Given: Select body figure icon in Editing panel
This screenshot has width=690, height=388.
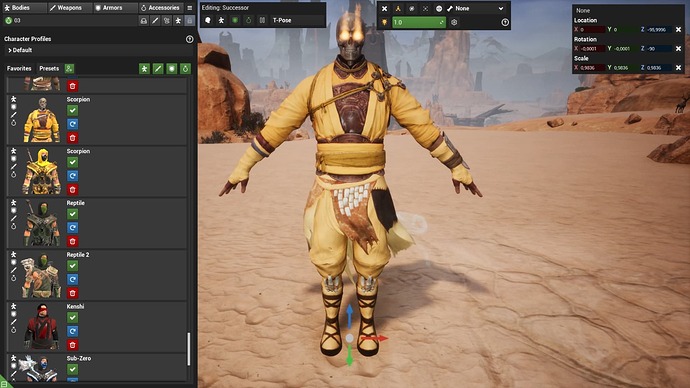Looking at the screenshot, I should tap(221, 20).
